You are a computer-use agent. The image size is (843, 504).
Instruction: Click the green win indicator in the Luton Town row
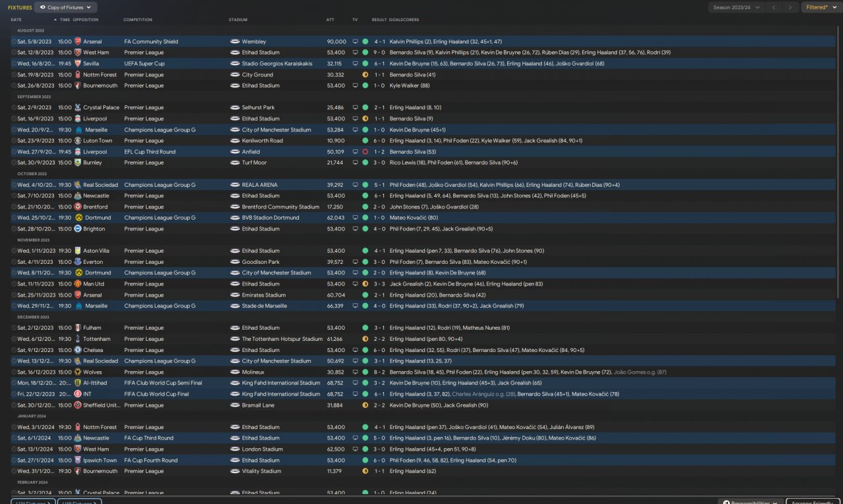coord(366,141)
